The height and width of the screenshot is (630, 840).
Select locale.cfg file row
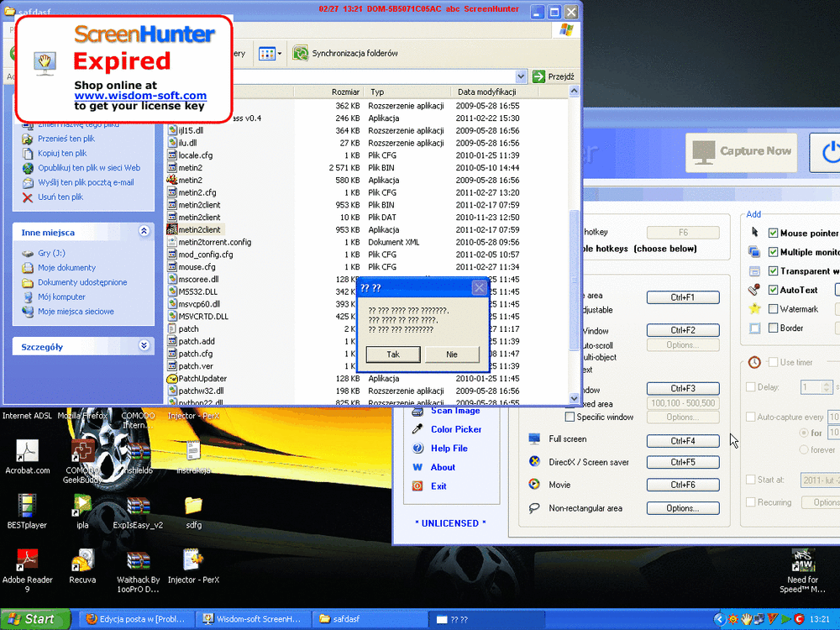pyautogui.click(x=343, y=155)
